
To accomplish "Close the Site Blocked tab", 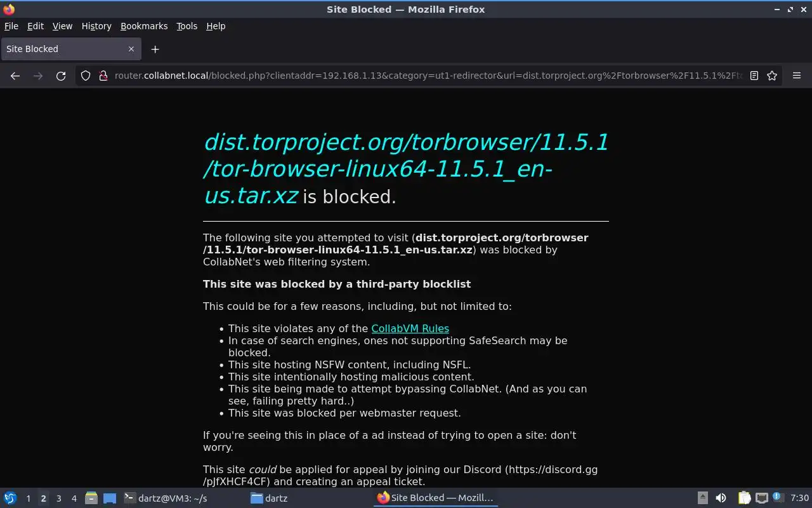I will click(x=131, y=49).
